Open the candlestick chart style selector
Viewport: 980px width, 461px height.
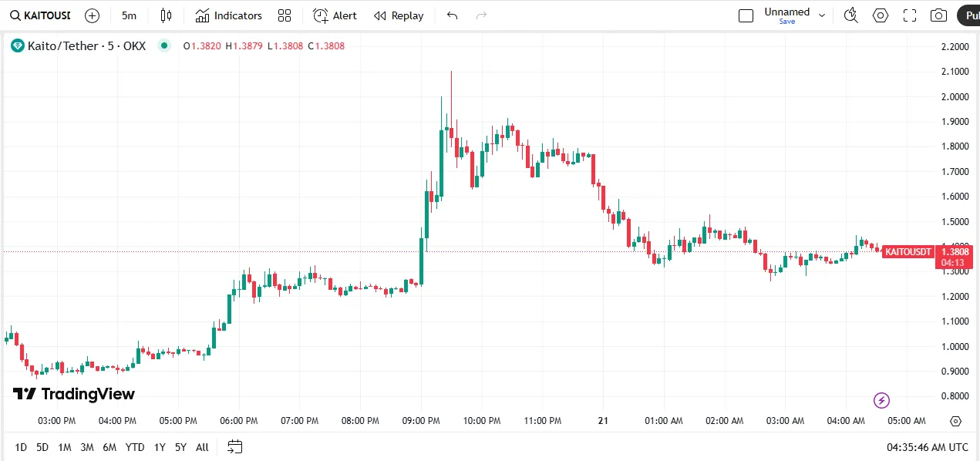click(x=166, y=15)
